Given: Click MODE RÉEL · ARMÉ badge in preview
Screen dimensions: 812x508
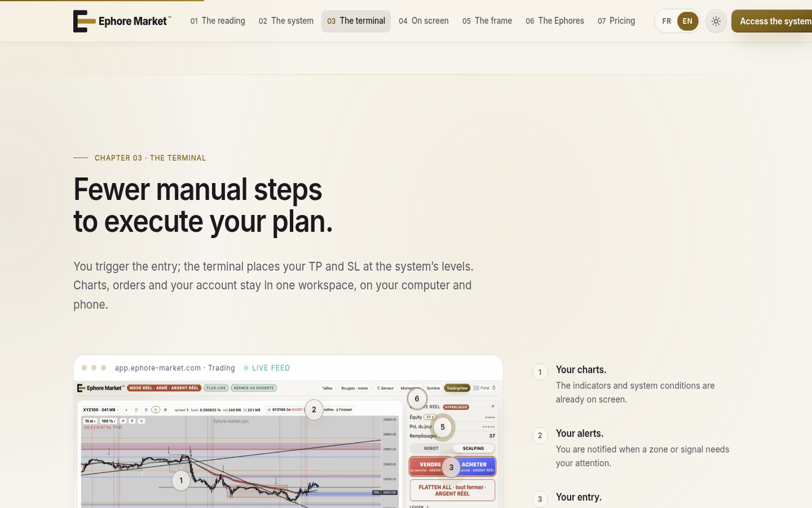Looking at the screenshot, I should 164,388.
